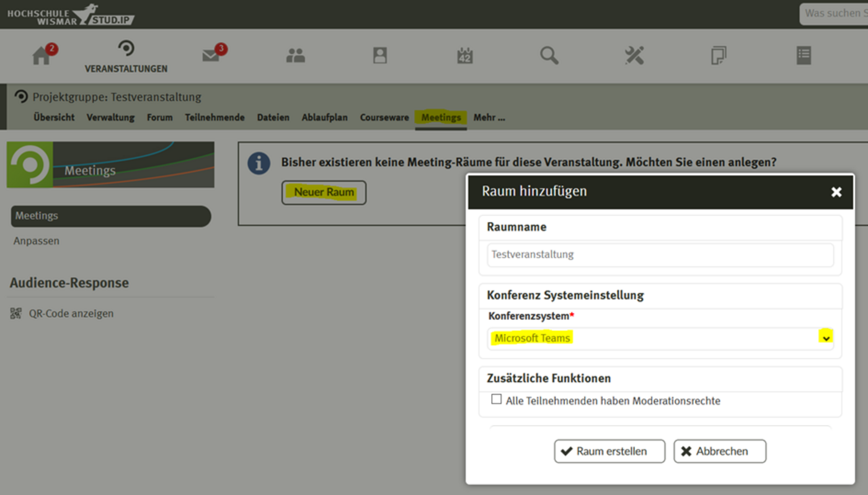
Task: Click the Hochschule Wismar Stud.IP logo
Action: tap(71, 15)
